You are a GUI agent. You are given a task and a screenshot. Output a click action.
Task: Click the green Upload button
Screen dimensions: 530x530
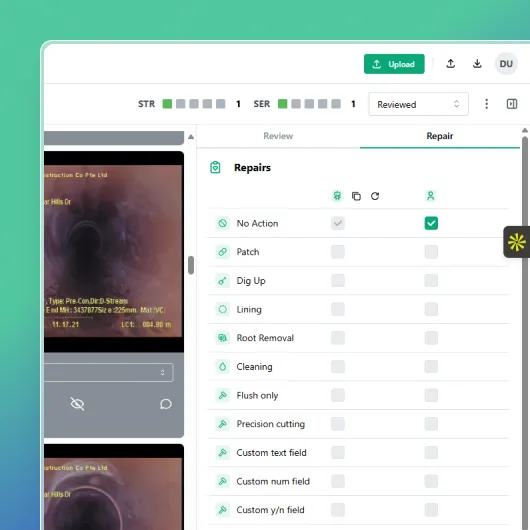click(x=394, y=64)
